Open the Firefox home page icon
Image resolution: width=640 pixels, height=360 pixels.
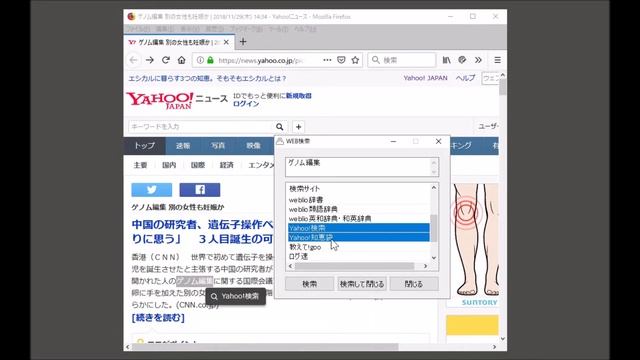182,60
